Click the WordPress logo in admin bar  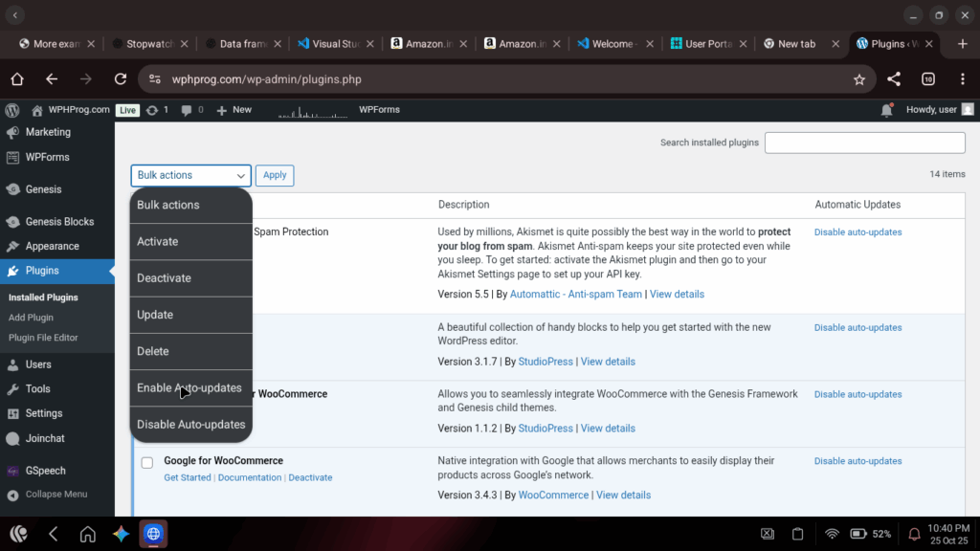pyautogui.click(x=12, y=110)
